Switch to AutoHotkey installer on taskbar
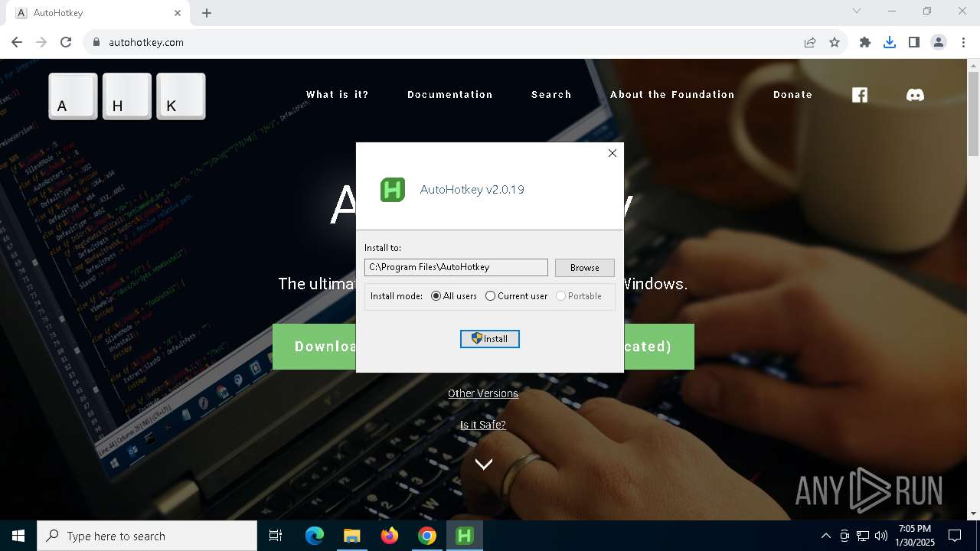The width and height of the screenshot is (980, 551). click(465, 536)
